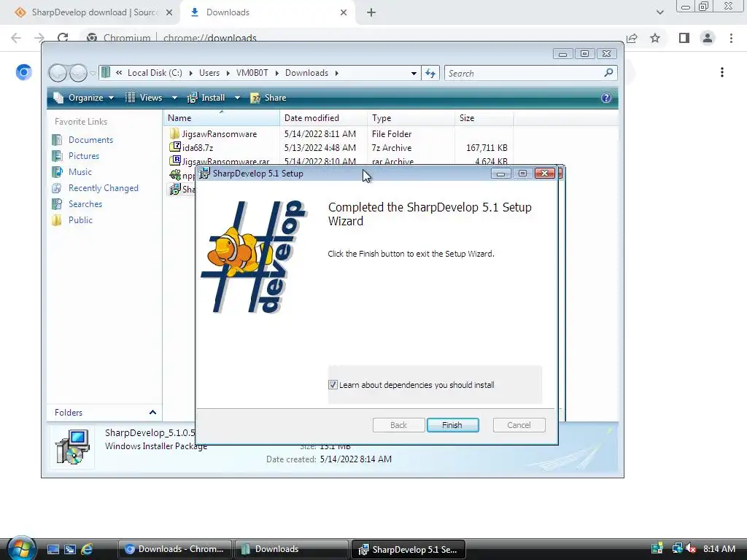The height and width of the screenshot is (560, 747).
Task: Open Organize menu in Explorer toolbar
Action: click(84, 98)
